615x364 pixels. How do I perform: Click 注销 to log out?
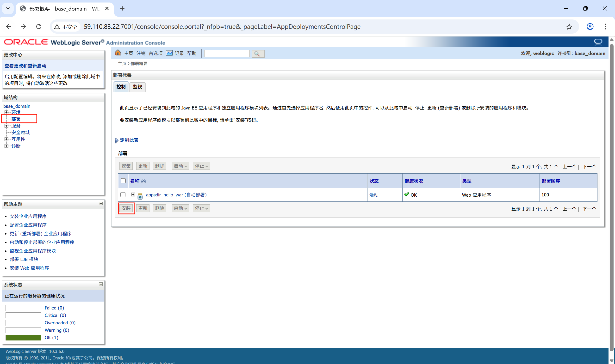tap(141, 53)
